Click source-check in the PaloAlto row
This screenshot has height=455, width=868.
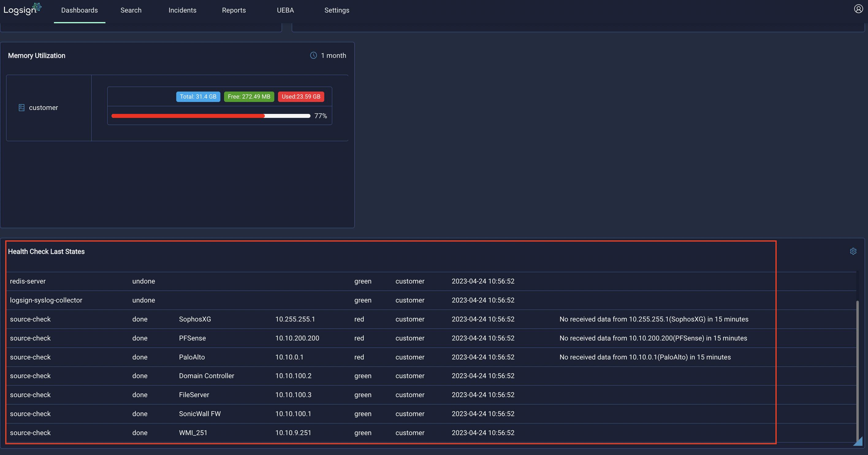[30, 357]
